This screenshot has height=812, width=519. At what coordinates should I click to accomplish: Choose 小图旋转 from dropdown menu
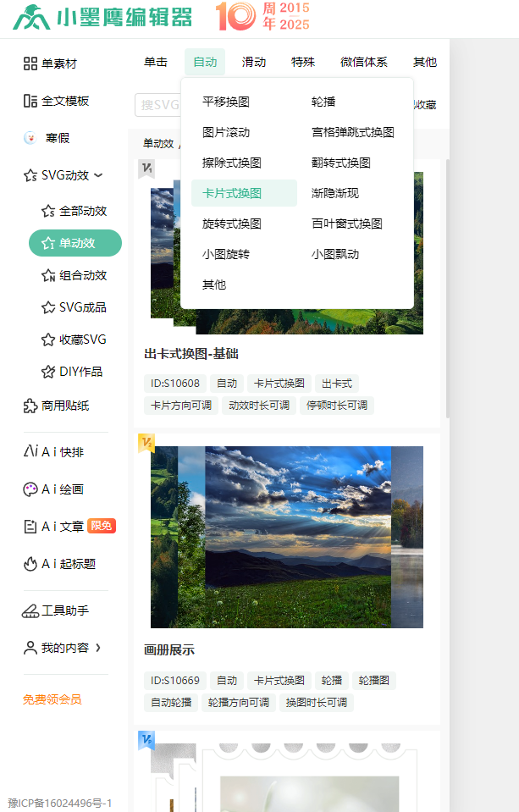pos(226,255)
